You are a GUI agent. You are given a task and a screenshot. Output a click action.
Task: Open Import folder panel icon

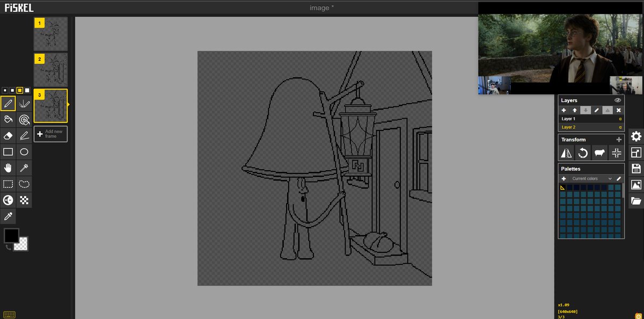pyautogui.click(x=636, y=201)
